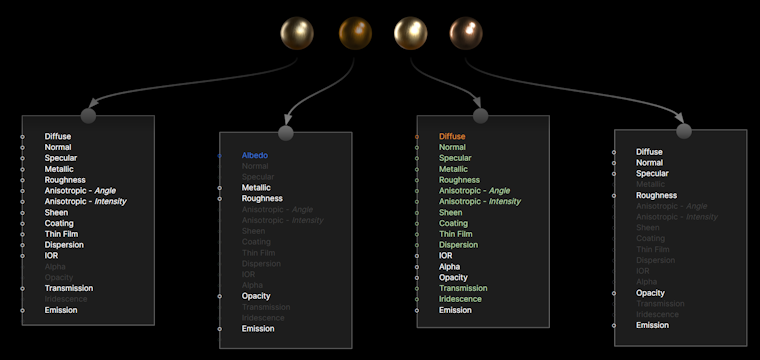This screenshot has height=360, width=760.
Task: Click the round top connector of the leftmost node
Action: coord(88,116)
